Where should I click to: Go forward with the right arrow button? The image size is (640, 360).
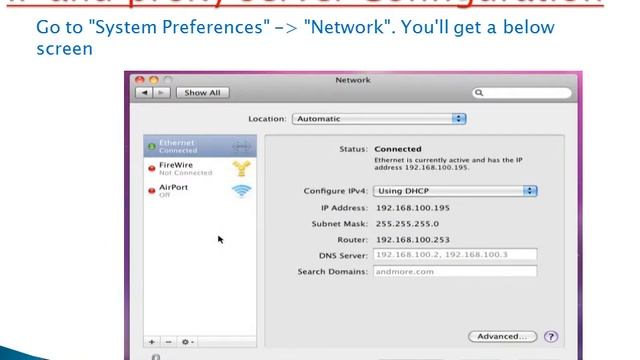[x=162, y=93]
